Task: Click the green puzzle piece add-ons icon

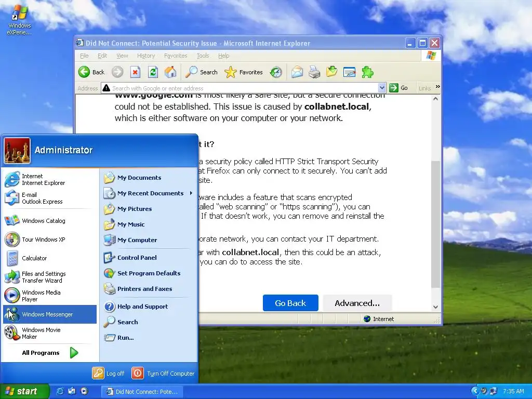Action: [367, 72]
